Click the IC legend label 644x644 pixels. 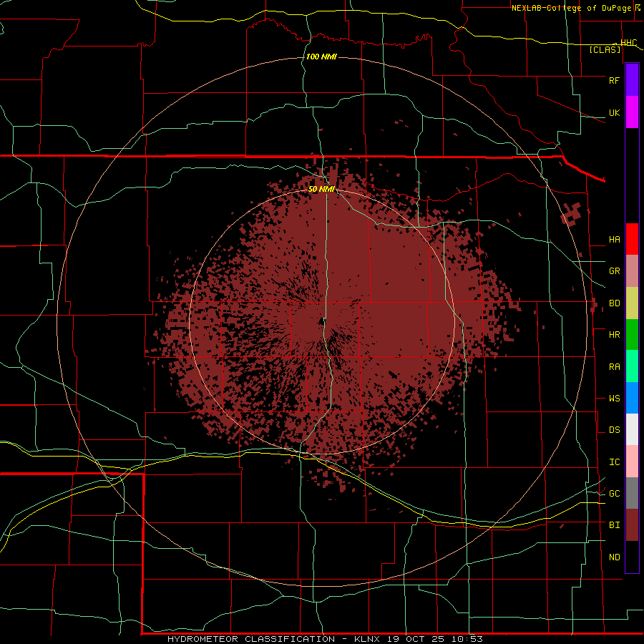614,462
